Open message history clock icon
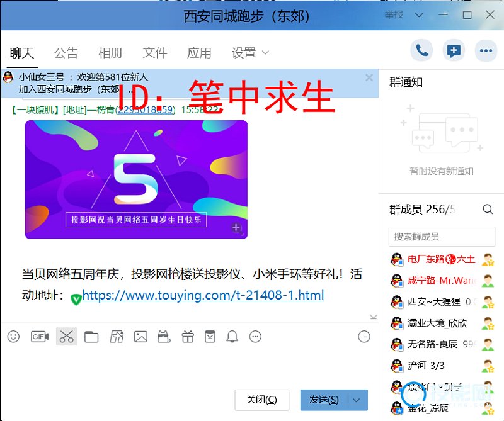The width and height of the screenshot is (504, 421). pyautogui.click(x=364, y=337)
